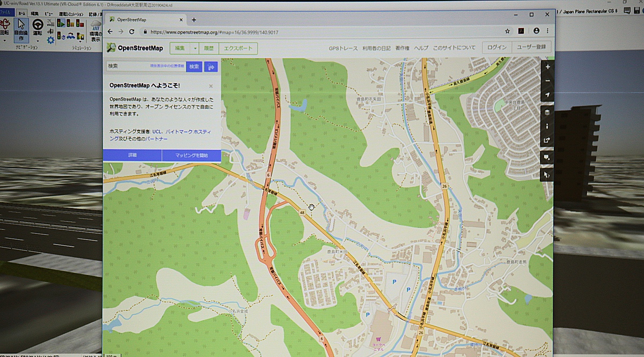The height and width of the screenshot is (357, 644).
Task: Open the map key info icon
Action: (x=547, y=127)
